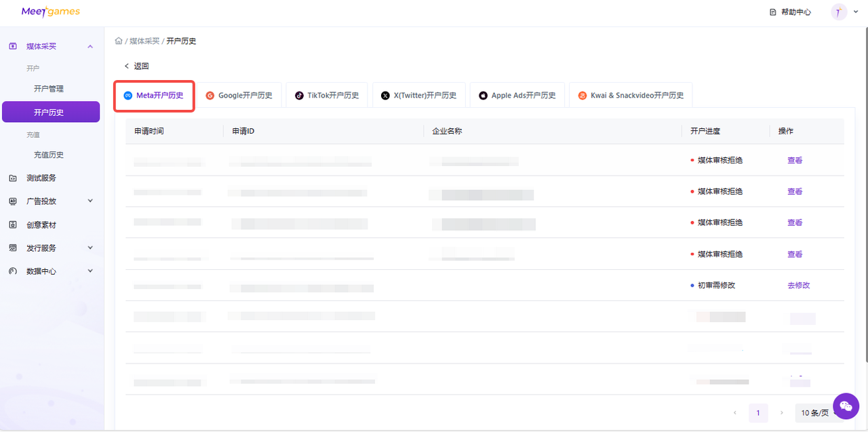Expand the dropdown arrow beside the avatar
The width and height of the screenshot is (868, 432).
(x=856, y=12)
